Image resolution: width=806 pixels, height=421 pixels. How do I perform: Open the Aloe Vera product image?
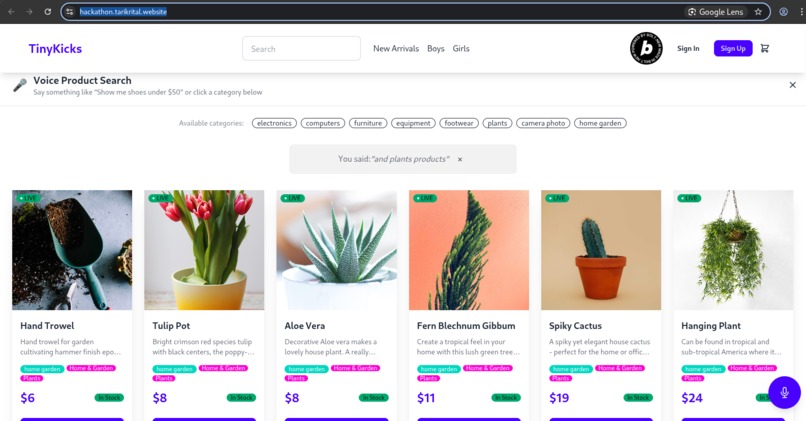(336, 250)
